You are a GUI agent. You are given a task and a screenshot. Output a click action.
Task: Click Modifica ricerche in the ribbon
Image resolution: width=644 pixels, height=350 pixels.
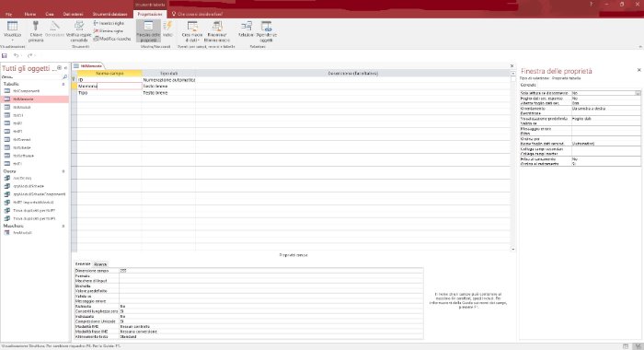coord(111,39)
